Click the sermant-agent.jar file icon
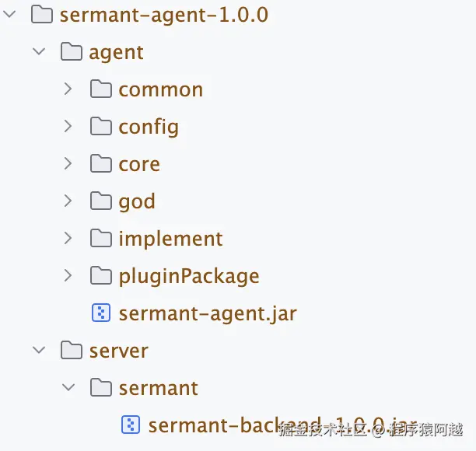Image resolution: width=476 pixels, height=451 pixels. click(101, 313)
